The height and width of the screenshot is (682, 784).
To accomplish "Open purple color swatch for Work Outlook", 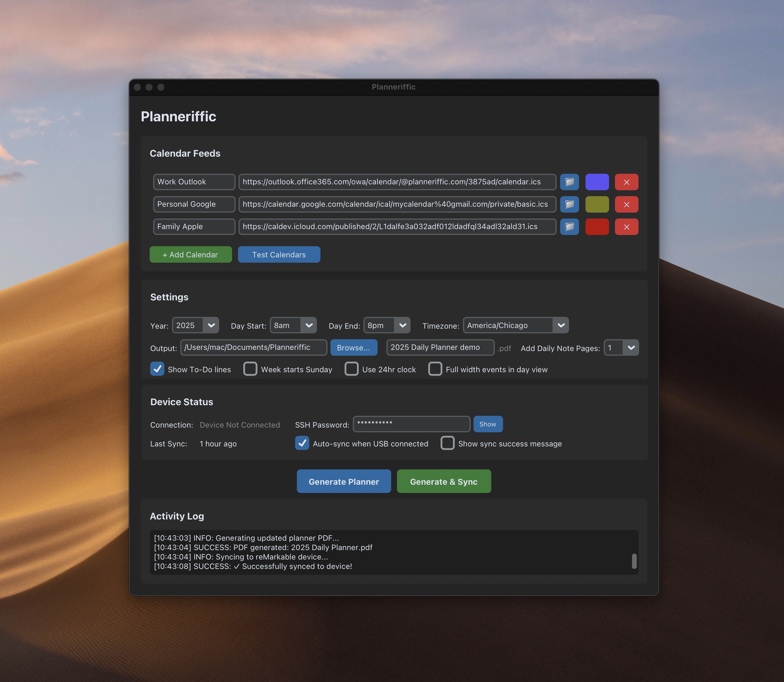I will (x=597, y=182).
